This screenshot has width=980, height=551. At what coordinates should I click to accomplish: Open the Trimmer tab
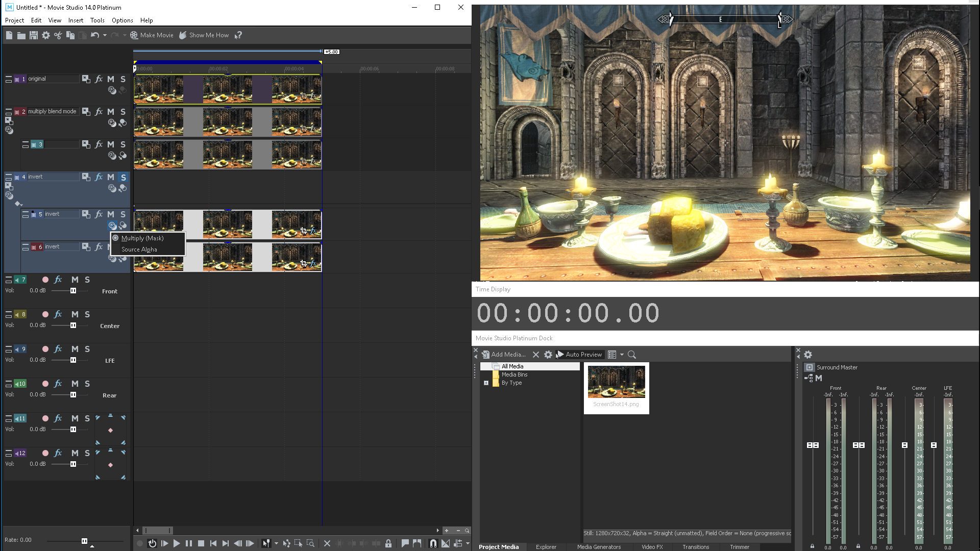739,547
